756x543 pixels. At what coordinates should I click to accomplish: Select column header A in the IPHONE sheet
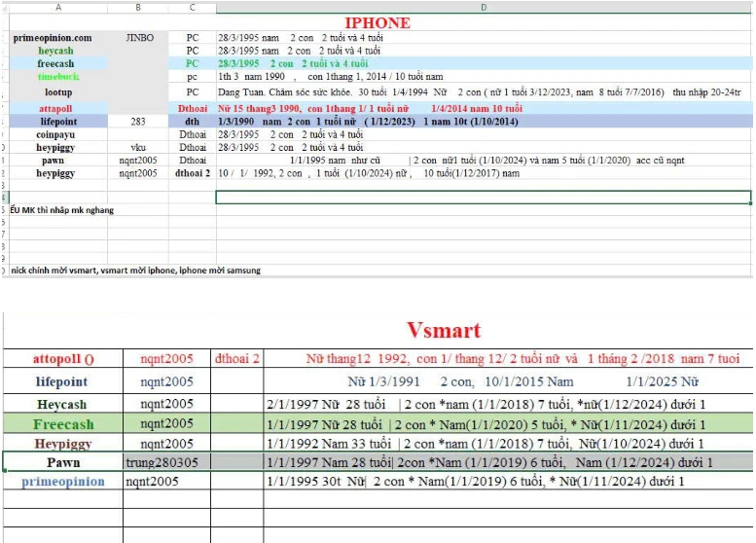click(58, 7)
